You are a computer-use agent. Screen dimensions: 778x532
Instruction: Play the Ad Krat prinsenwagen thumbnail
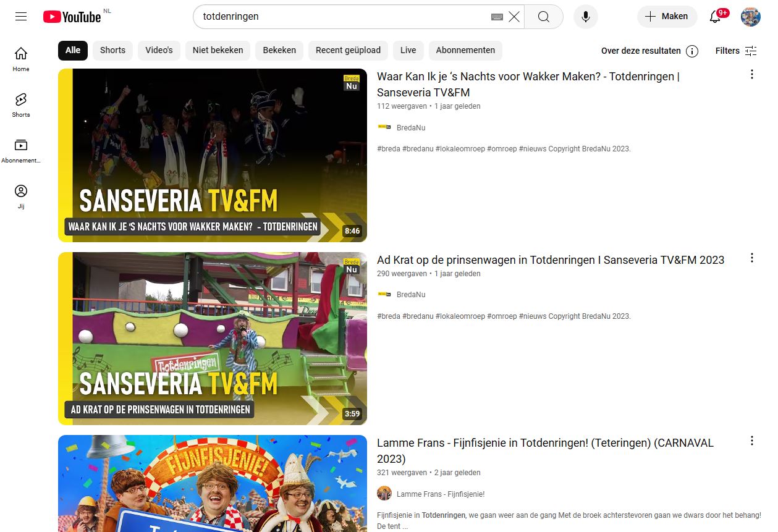pyautogui.click(x=213, y=339)
